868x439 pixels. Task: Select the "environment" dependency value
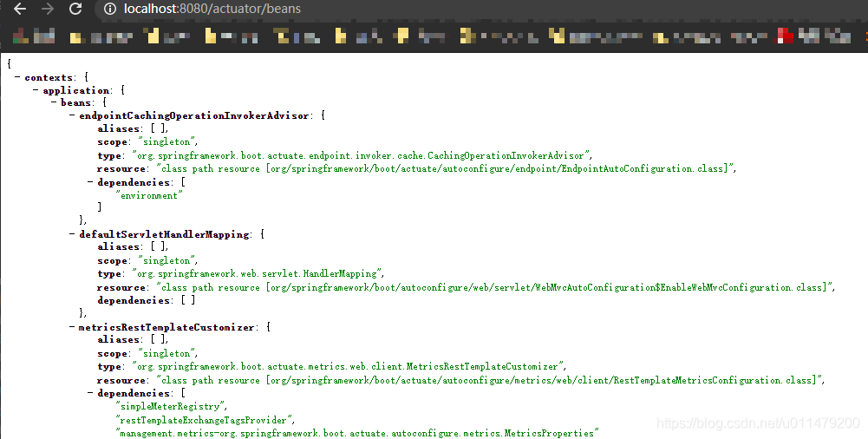(x=149, y=195)
